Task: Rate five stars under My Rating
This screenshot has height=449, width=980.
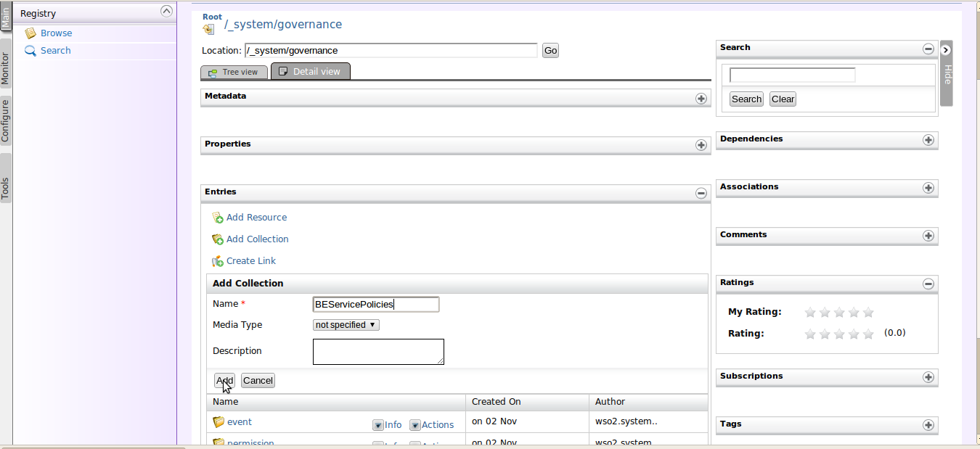Action: click(868, 312)
